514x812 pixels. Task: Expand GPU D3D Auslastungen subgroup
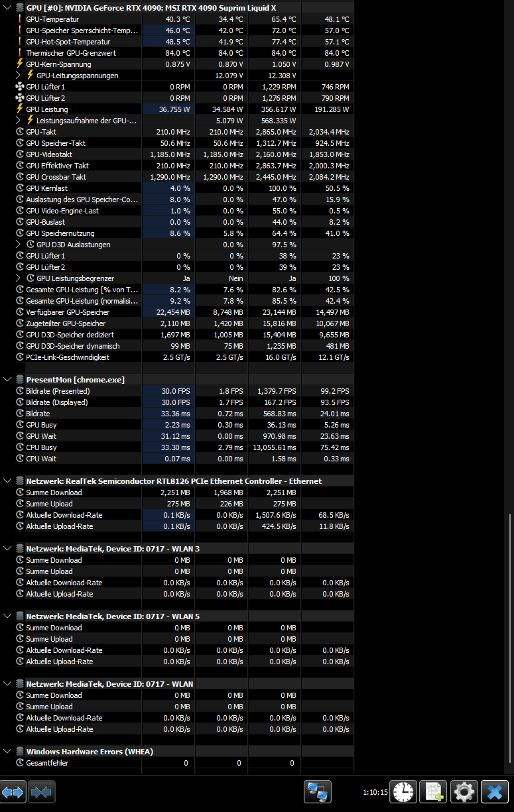[19, 245]
